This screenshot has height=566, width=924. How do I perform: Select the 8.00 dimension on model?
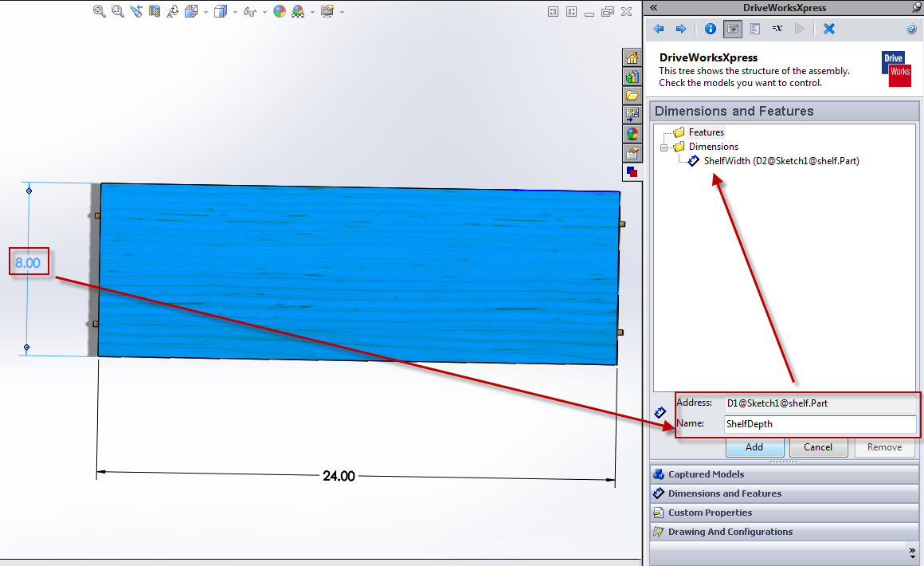pyautogui.click(x=28, y=263)
